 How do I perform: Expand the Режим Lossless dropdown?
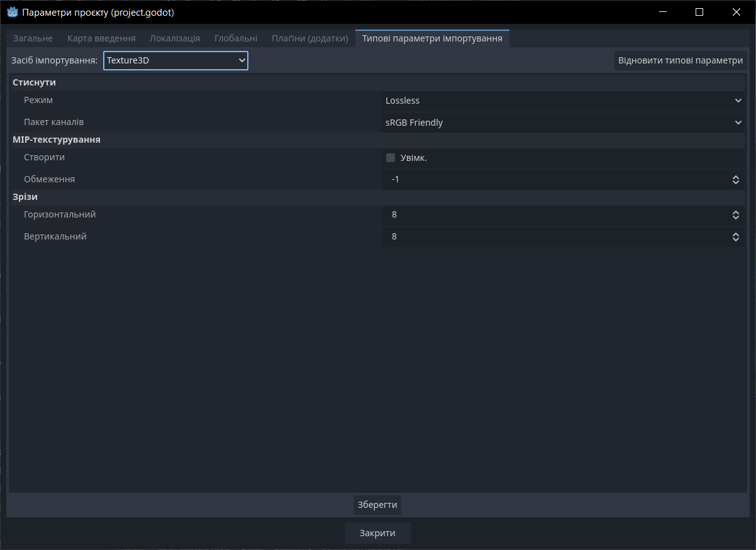562,101
